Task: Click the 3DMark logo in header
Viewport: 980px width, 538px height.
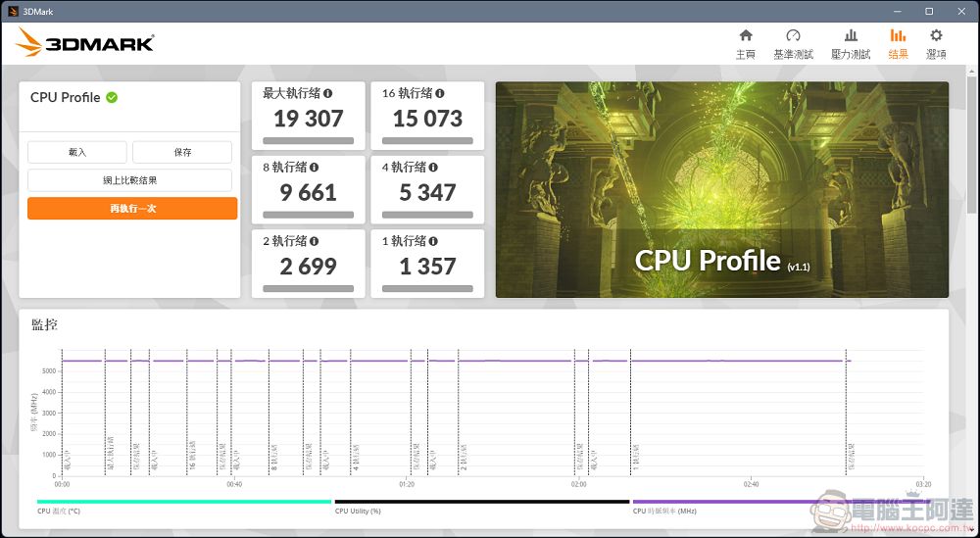Action: click(85, 42)
